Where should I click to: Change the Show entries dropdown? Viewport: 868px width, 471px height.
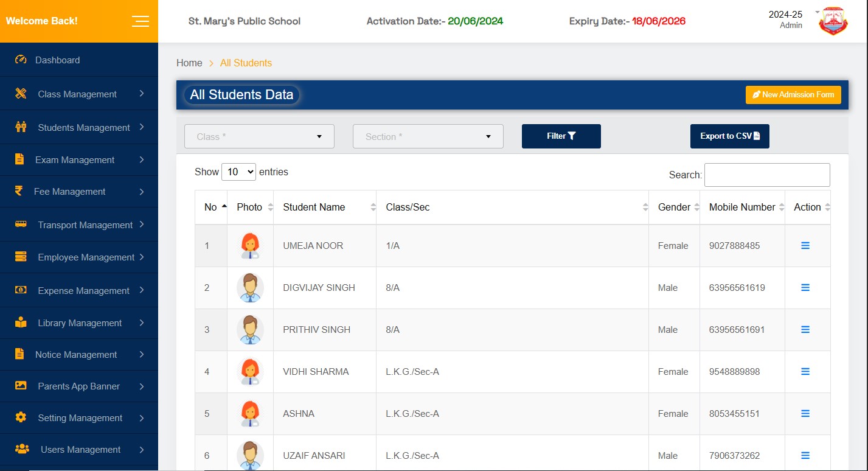[238, 172]
